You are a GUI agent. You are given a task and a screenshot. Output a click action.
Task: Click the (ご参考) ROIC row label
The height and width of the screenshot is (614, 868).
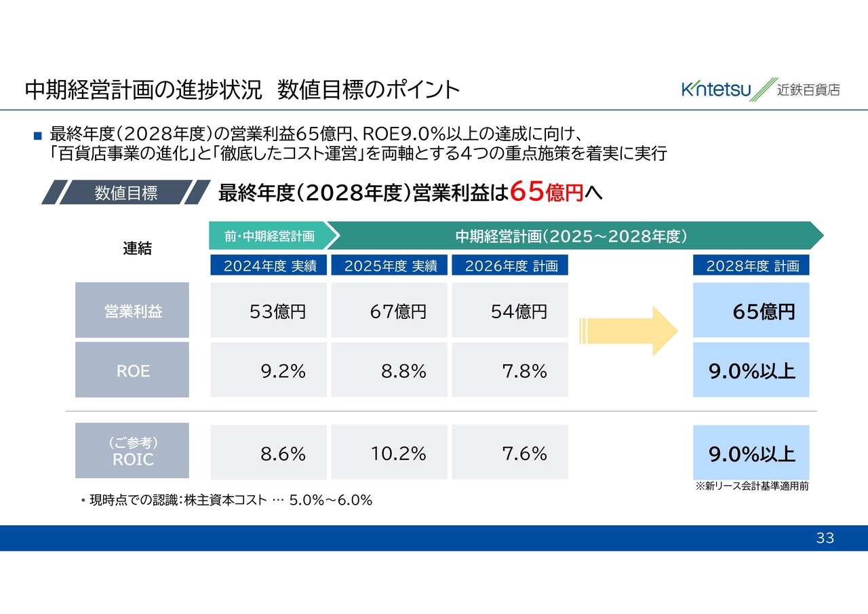[x=132, y=450]
